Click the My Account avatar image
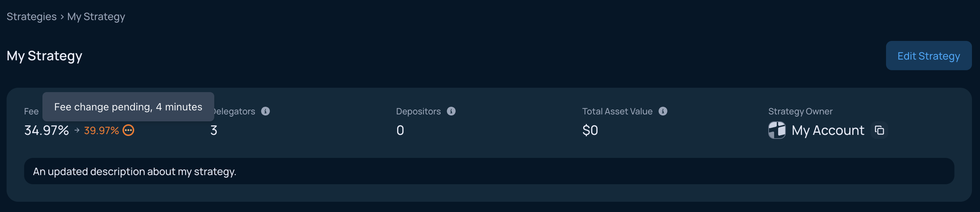 777,130
